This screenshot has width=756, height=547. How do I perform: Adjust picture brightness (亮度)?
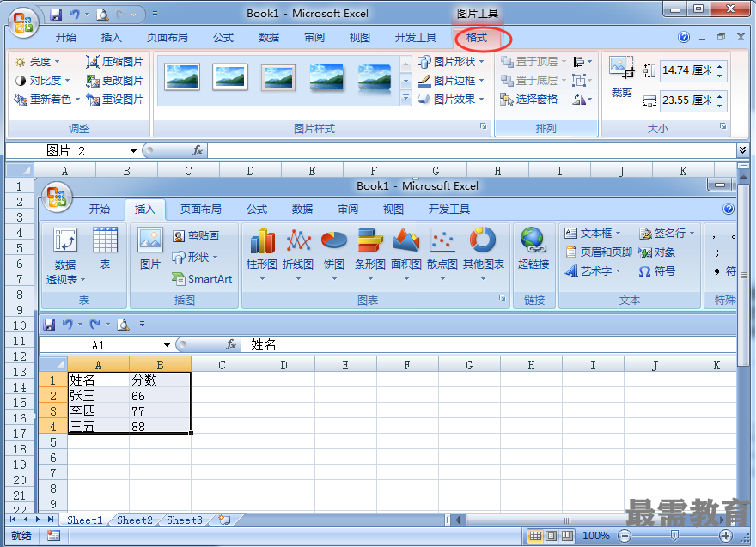[37, 62]
